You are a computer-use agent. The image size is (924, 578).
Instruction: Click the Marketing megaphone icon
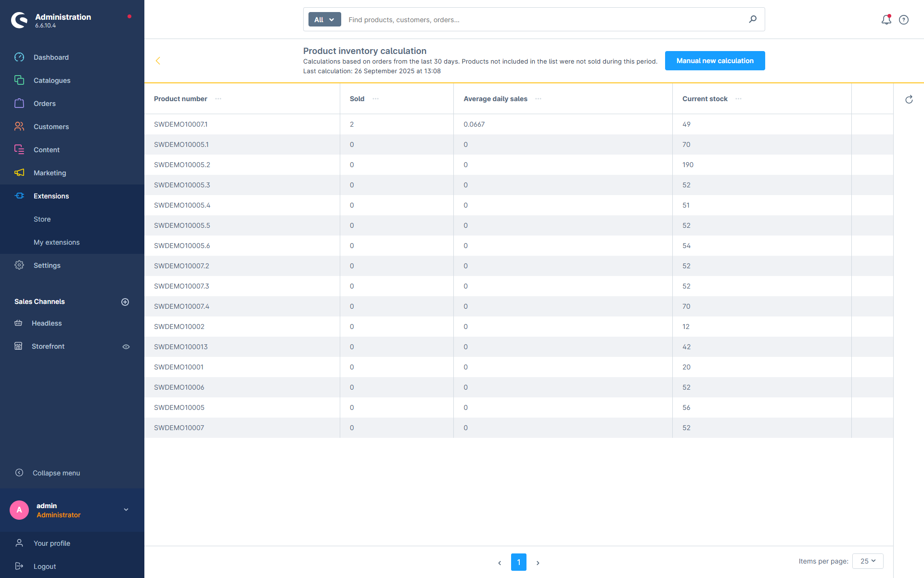[x=19, y=173]
